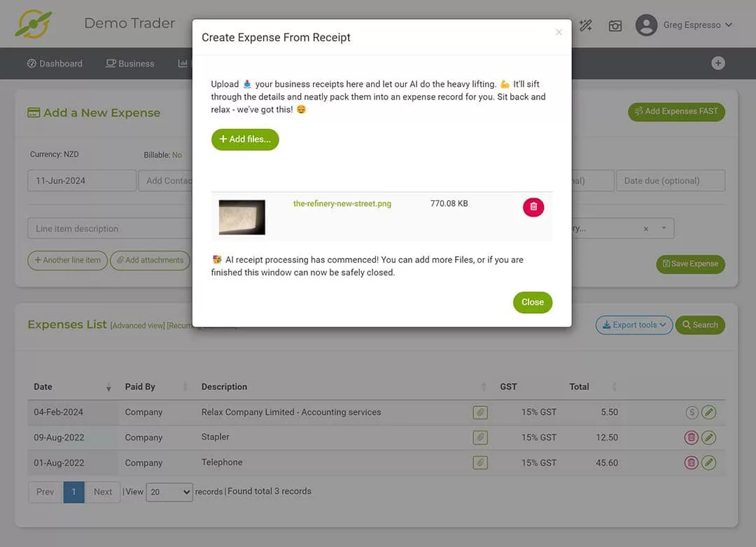Expand the category dropdown arrow

pyautogui.click(x=664, y=228)
